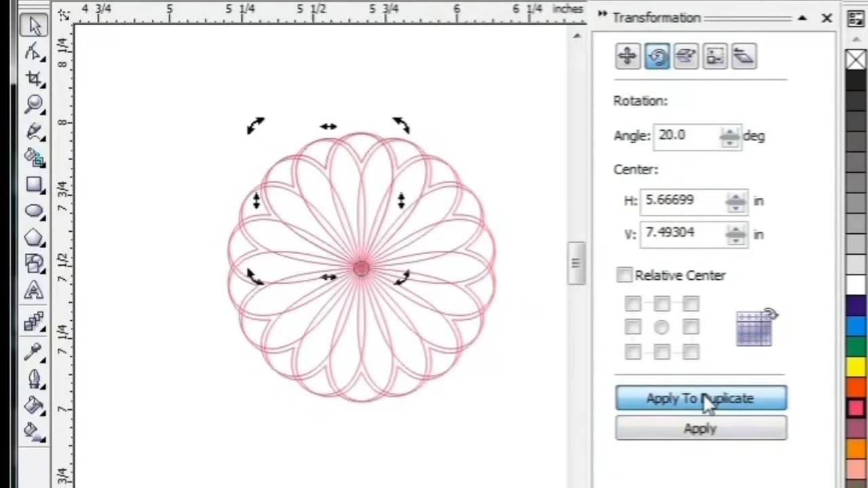Pick the green color swatch

tap(856, 346)
